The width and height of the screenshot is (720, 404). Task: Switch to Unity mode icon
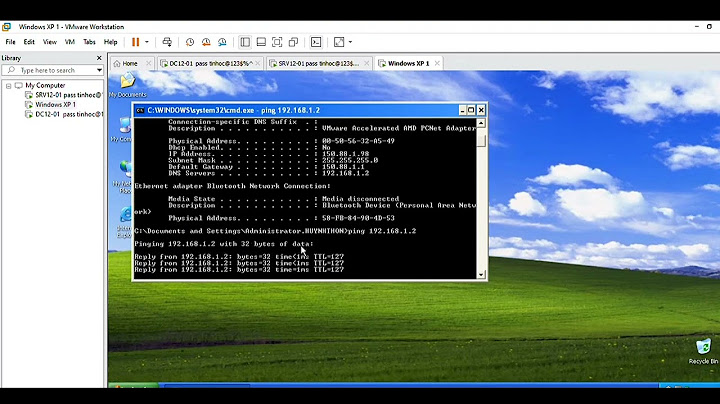[x=293, y=42]
